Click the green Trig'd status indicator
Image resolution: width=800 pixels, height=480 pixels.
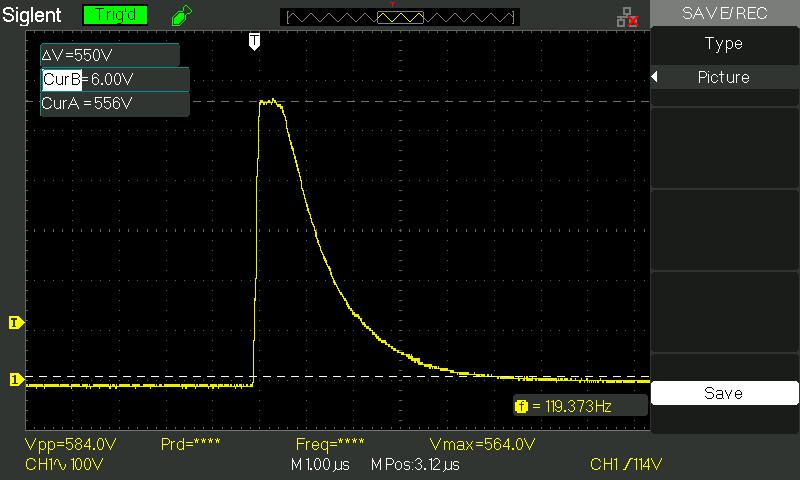click(115, 15)
